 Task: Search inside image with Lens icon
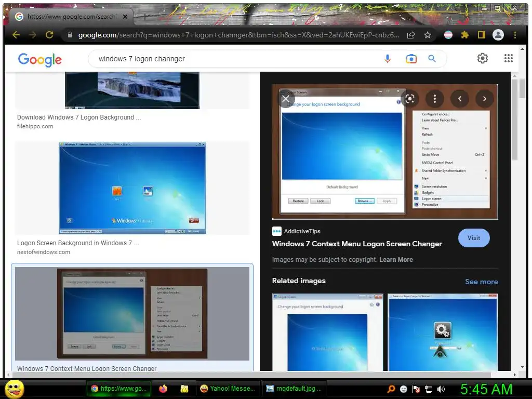[x=409, y=99]
